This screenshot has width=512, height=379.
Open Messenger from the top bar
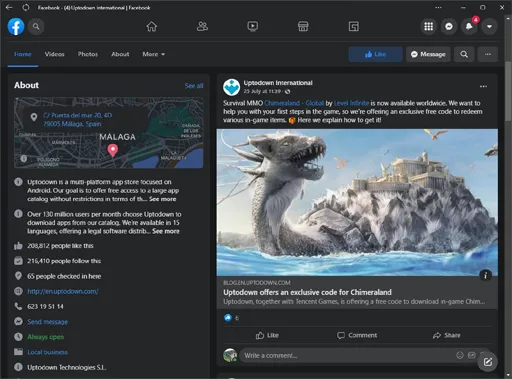[x=449, y=26]
